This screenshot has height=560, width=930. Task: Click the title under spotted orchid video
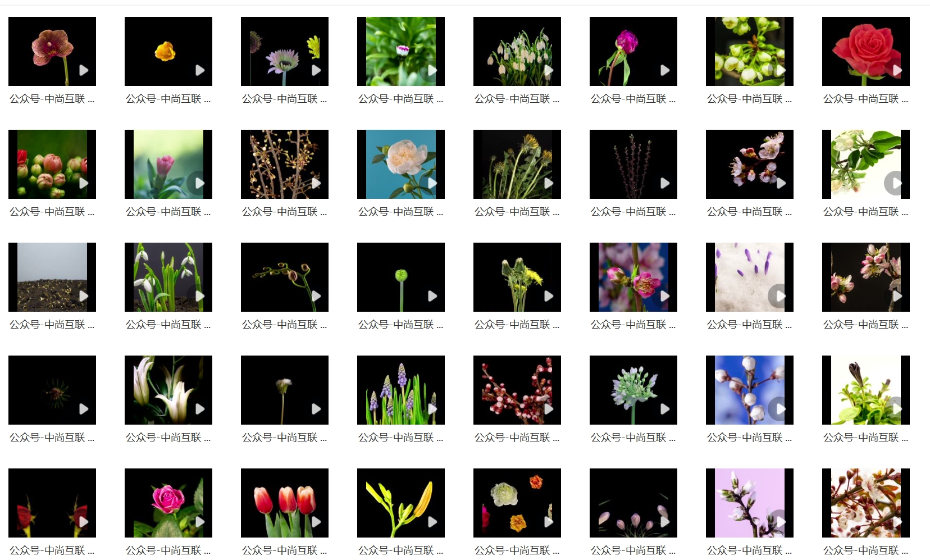(52, 99)
